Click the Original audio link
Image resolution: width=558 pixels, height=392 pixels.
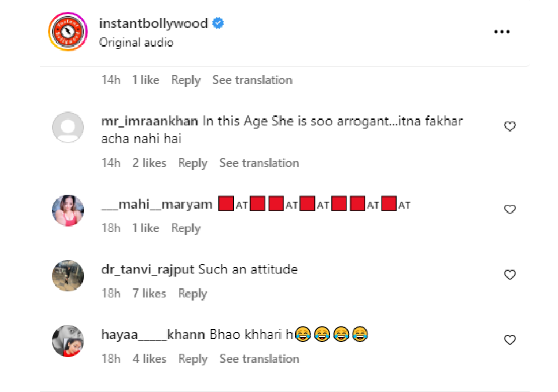click(136, 43)
